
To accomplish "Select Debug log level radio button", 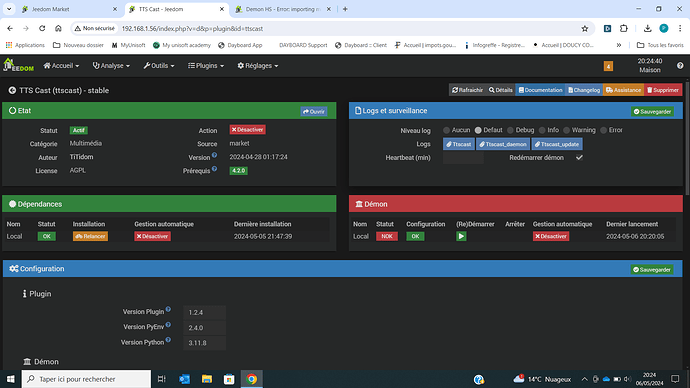I will (510, 130).
